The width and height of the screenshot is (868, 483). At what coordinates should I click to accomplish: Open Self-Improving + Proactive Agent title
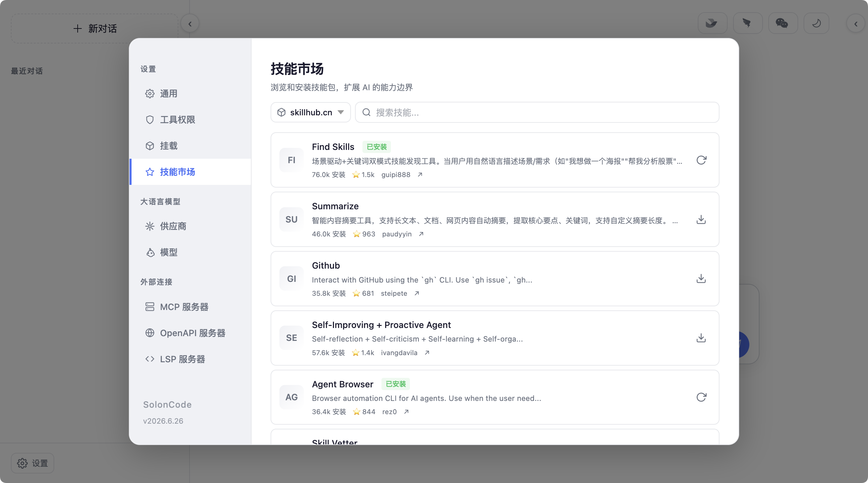tap(381, 325)
